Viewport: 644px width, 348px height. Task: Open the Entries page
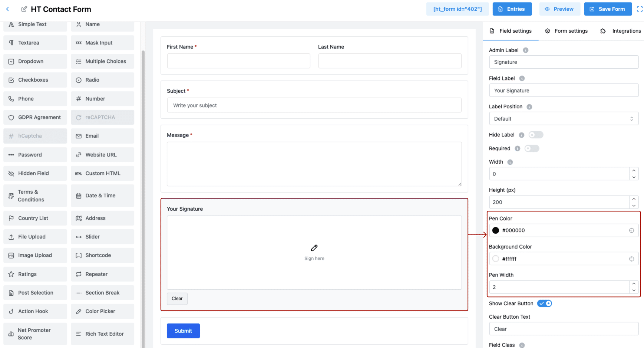(512, 9)
